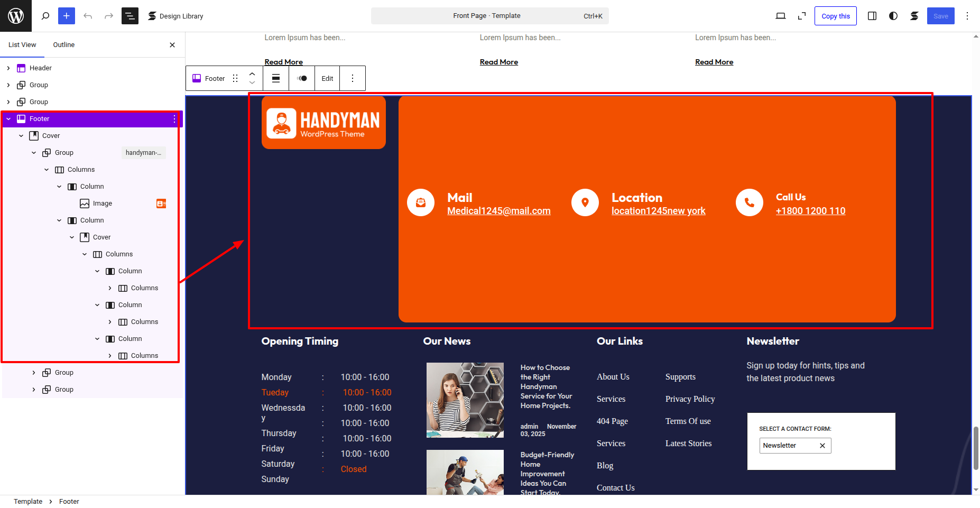Image resolution: width=980 pixels, height=508 pixels.
Task: Open the Styles half-circle icon
Action: pyautogui.click(x=893, y=16)
